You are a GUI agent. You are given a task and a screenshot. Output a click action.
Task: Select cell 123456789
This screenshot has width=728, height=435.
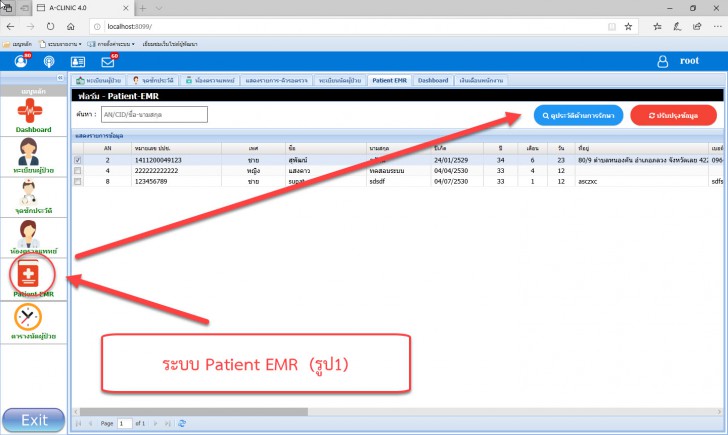tap(176, 181)
